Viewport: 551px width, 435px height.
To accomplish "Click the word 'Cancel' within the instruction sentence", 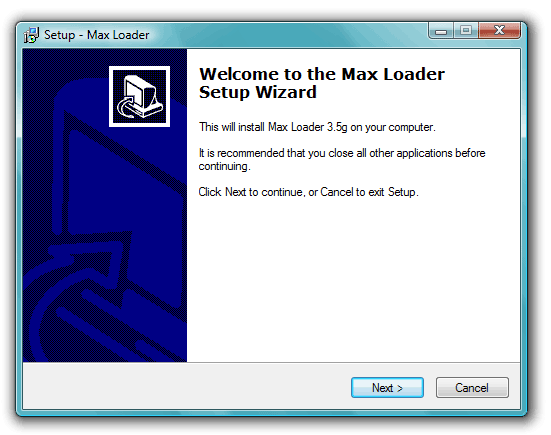I will 337,192.
